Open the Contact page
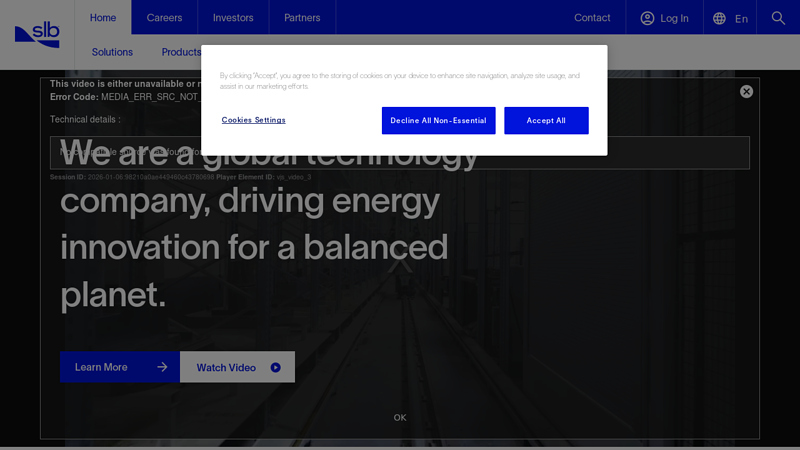The width and height of the screenshot is (800, 450). pyautogui.click(x=592, y=17)
